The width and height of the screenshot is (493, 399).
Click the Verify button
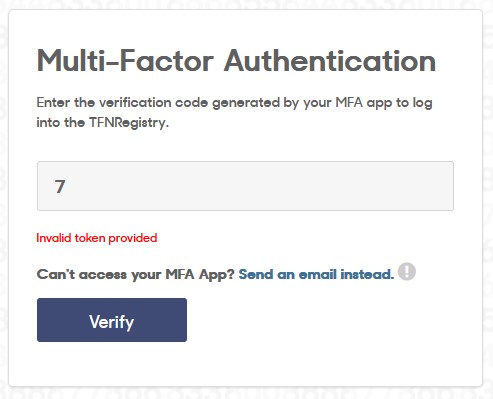[112, 320]
